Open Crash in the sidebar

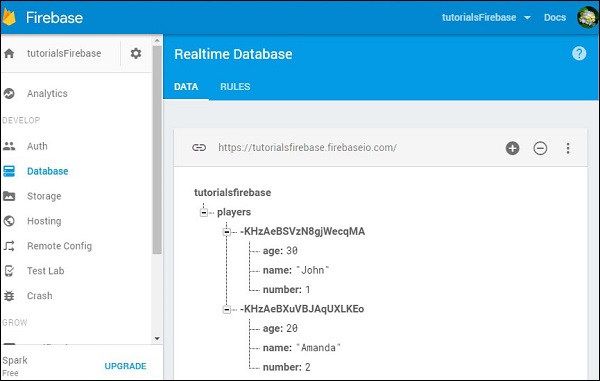click(39, 296)
